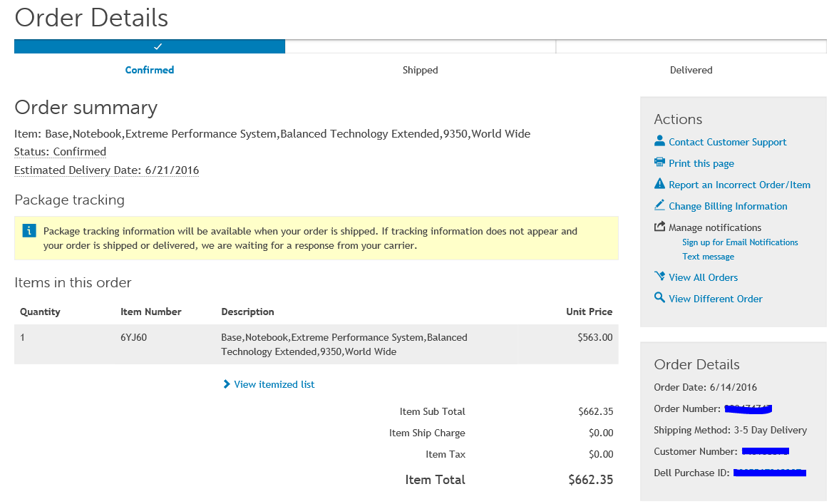This screenshot has height=504, width=839.
Task: Choose Text message notifications link
Action: tap(708, 257)
